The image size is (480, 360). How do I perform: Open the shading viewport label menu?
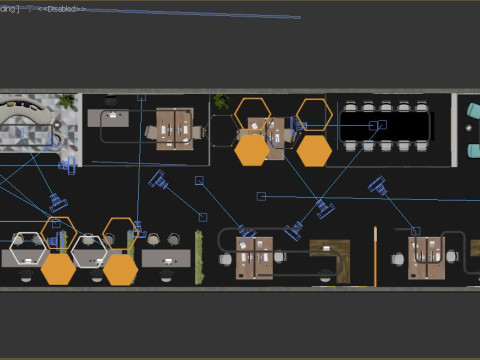coord(9,9)
